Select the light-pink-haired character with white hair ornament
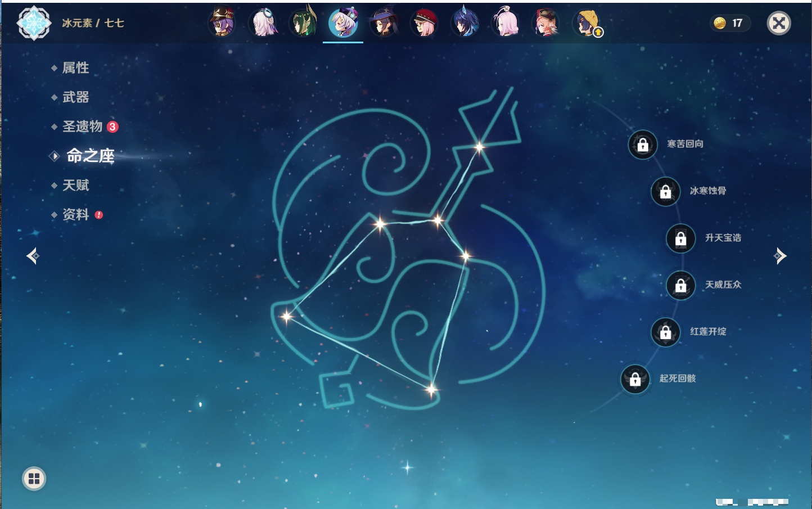 506,23
